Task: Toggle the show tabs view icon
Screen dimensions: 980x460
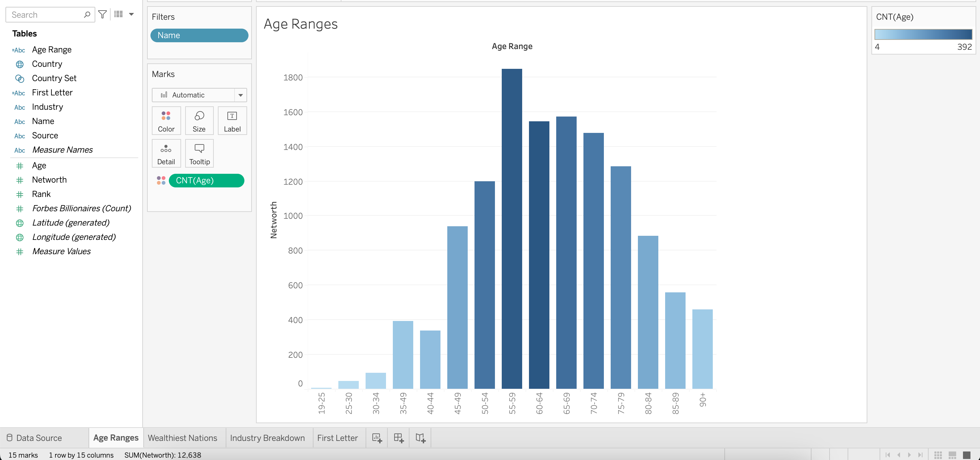Action: pyautogui.click(x=966, y=455)
